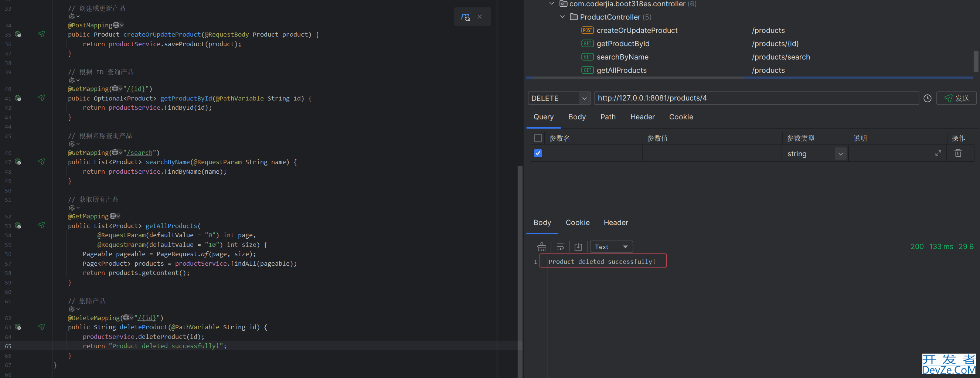Switch to the request Body tab
This screenshot has width=980, height=378.
coord(577,117)
